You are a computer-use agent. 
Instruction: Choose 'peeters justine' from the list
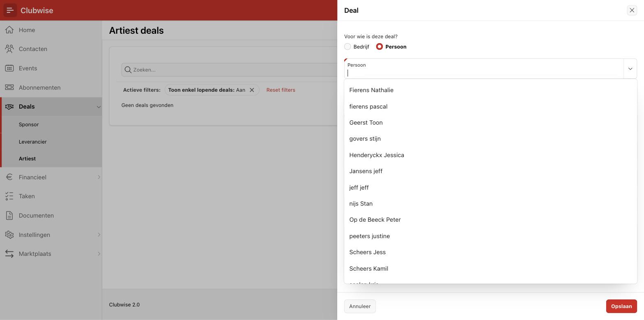[490, 236]
